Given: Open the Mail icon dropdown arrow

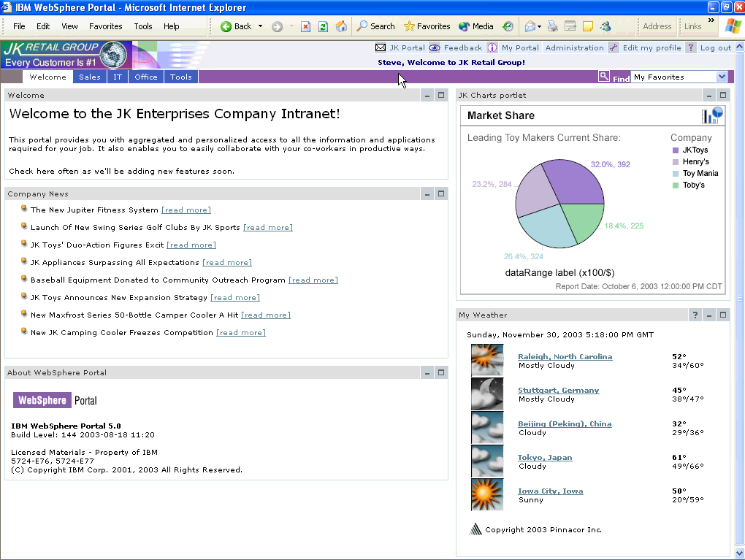Looking at the screenshot, I should coord(539,26).
